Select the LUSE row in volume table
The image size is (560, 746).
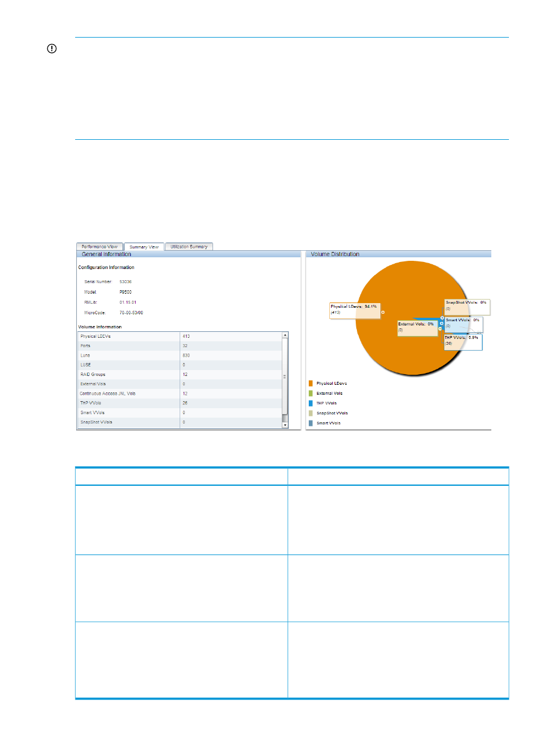180,365
